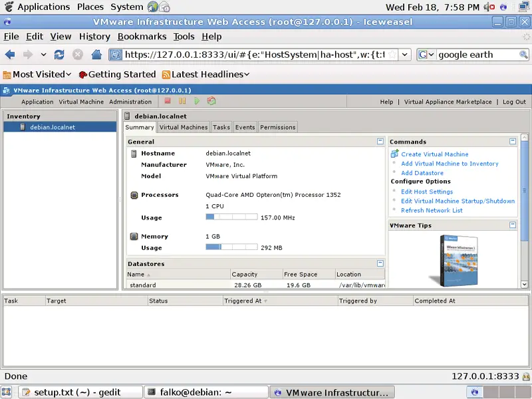Click the Create Virtual Machine icon
Image resolution: width=532 pixels, height=399 pixels.
coord(394,154)
